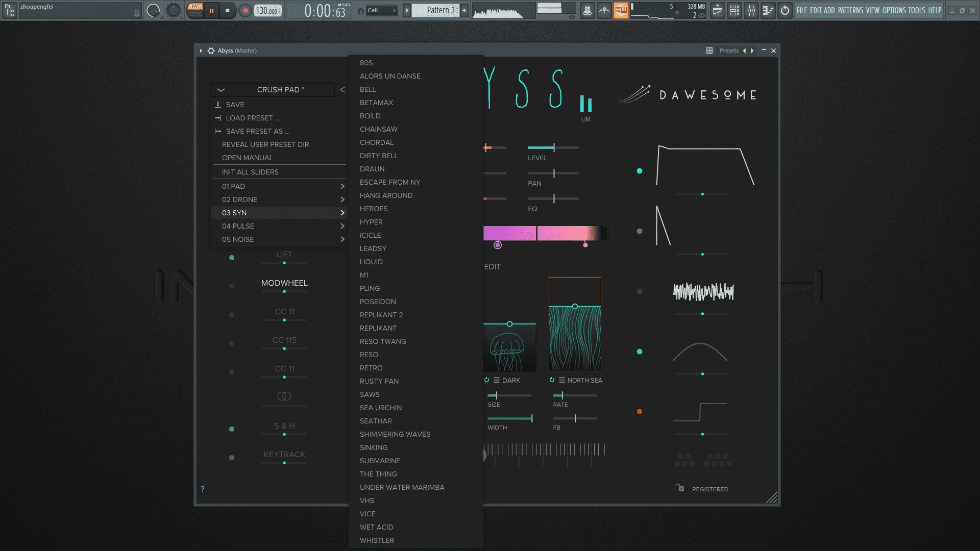Open Abyss plugin gear settings icon
Screen dimensions: 980x551
211,51
